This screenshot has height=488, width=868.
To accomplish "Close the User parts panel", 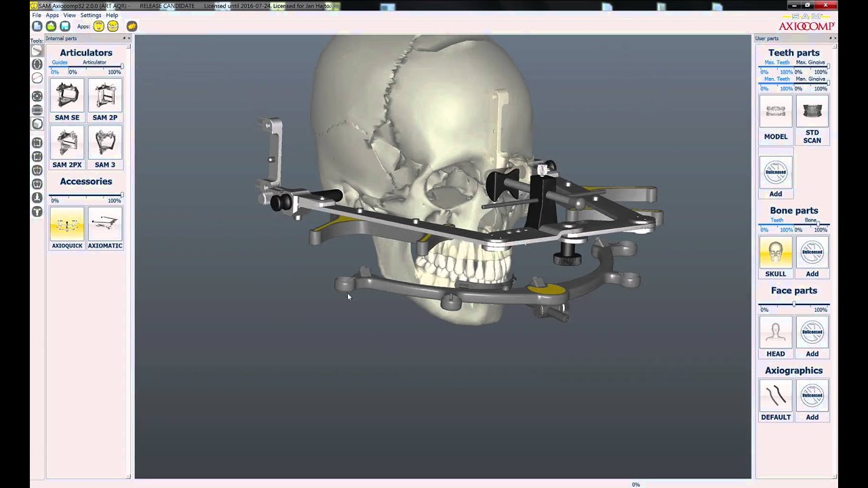I will pyautogui.click(x=835, y=39).
